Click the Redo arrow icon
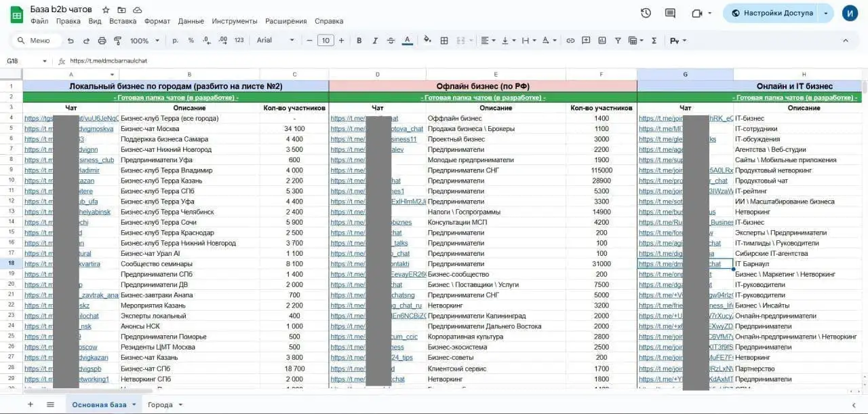Image resolution: width=868 pixels, height=414 pixels. pos(86,41)
